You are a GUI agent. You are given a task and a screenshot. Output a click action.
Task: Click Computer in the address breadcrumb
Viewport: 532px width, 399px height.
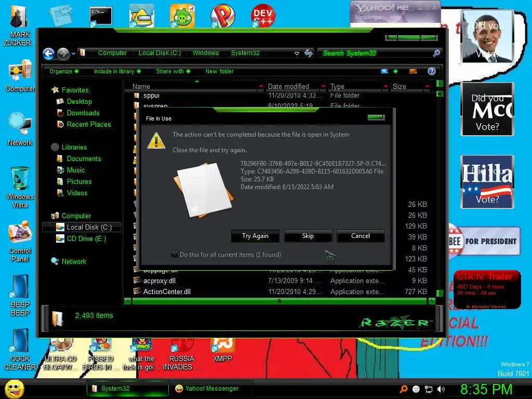coord(112,53)
